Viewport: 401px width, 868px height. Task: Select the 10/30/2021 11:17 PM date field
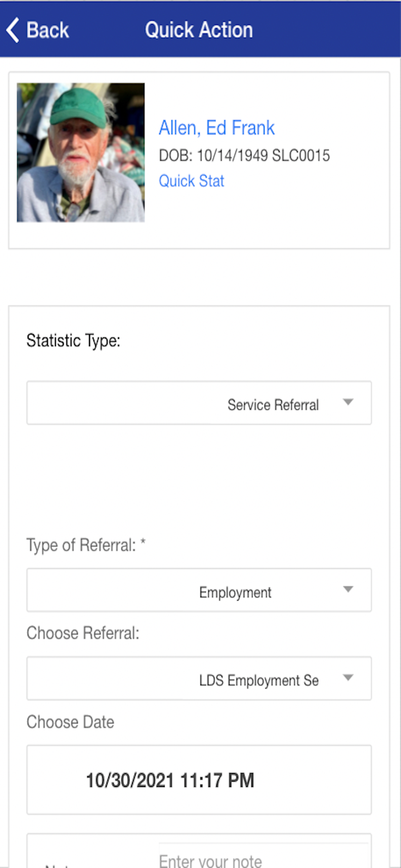pos(199,780)
